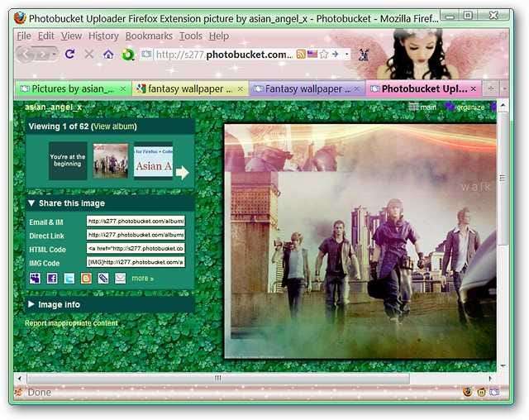The height and width of the screenshot is (420, 529).
Task: Share image to Blogger icon
Action: tap(86, 279)
